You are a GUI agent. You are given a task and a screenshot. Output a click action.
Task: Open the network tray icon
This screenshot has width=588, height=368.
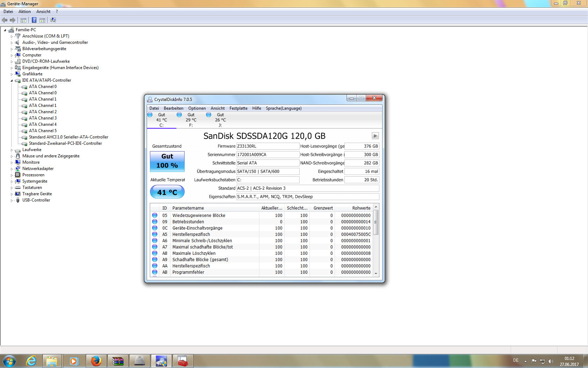point(542,361)
